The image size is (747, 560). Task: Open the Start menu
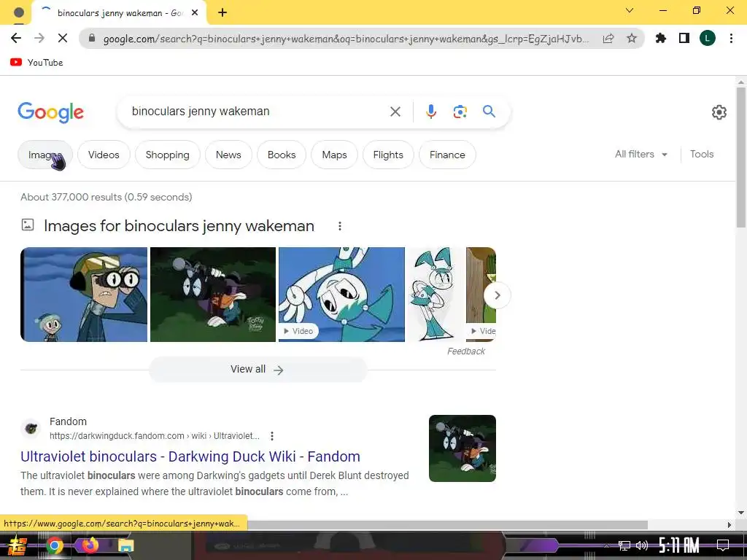click(18, 545)
